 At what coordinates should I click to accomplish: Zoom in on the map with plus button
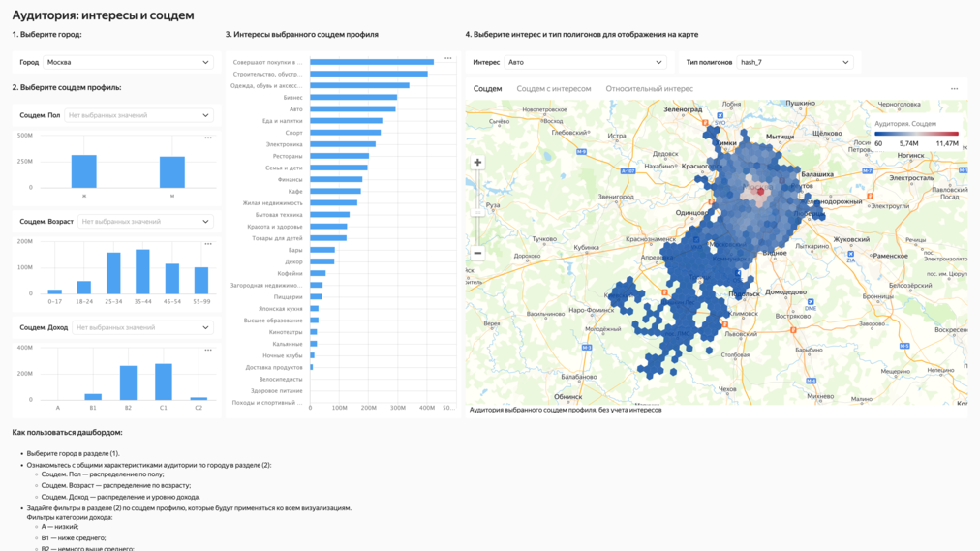477,163
